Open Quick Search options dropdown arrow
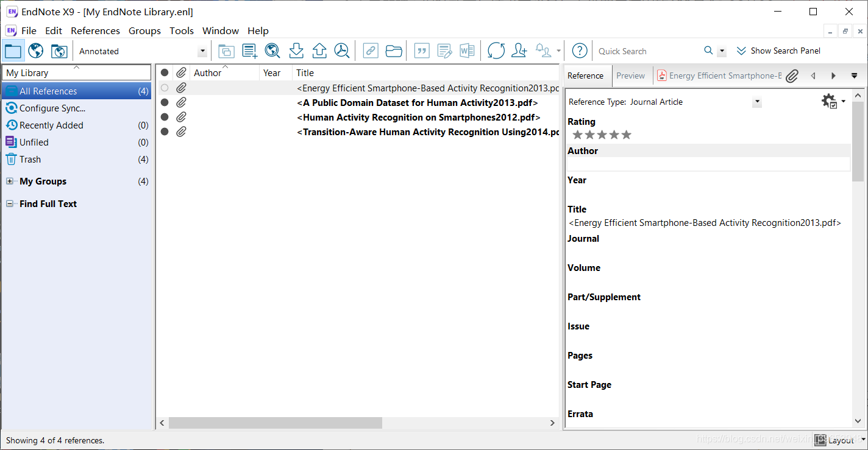 click(722, 52)
